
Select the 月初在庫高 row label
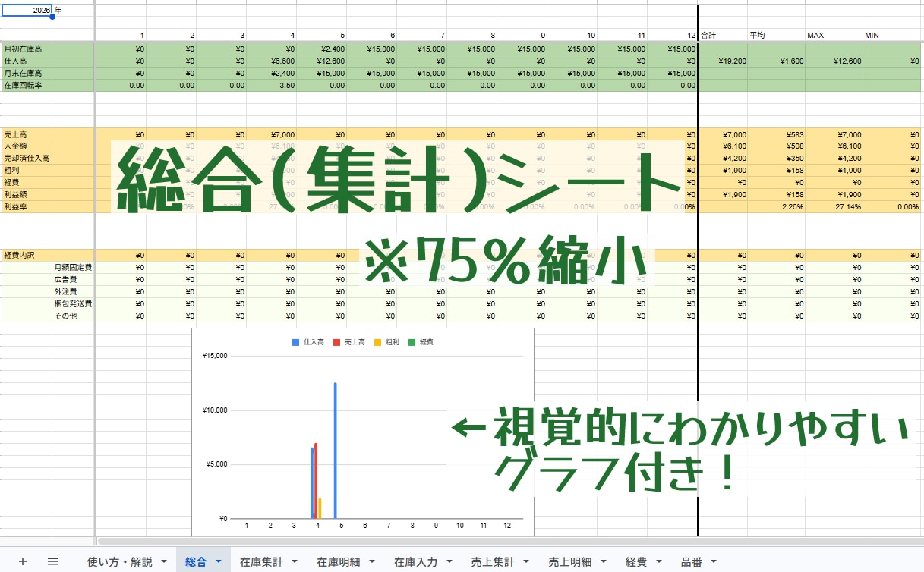point(23,49)
